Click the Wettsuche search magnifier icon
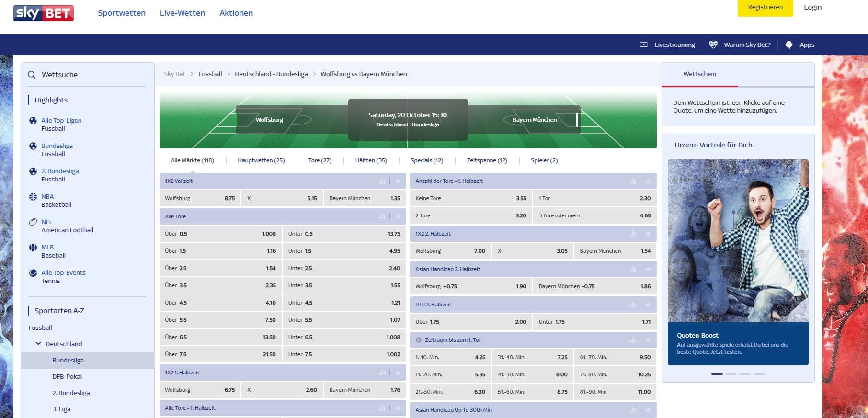This screenshot has height=418, width=868. [32, 75]
